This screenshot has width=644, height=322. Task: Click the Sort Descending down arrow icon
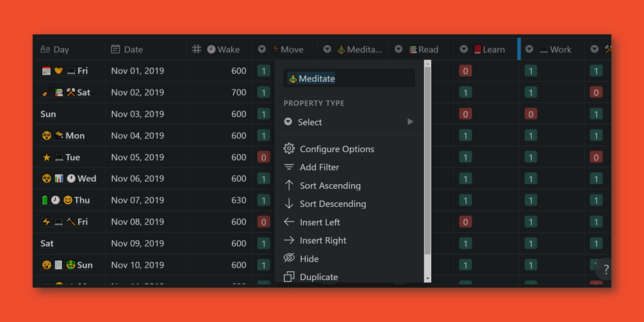(x=289, y=204)
